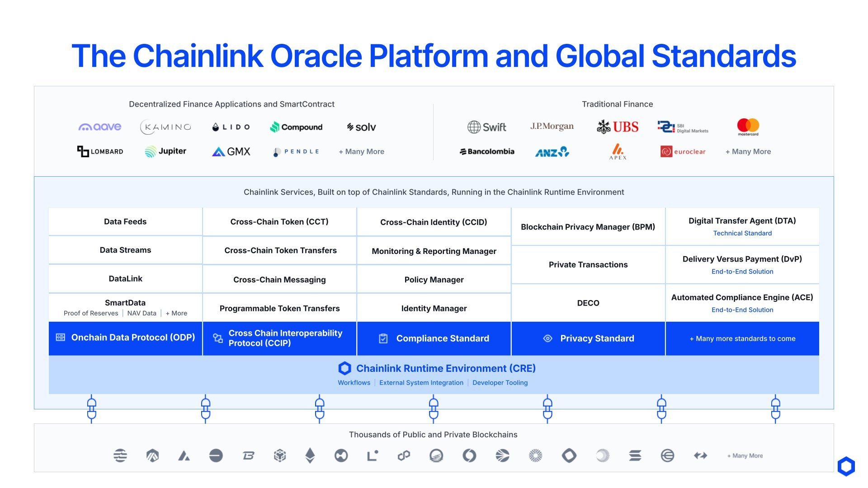Click the Swift globe logo

point(474,127)
